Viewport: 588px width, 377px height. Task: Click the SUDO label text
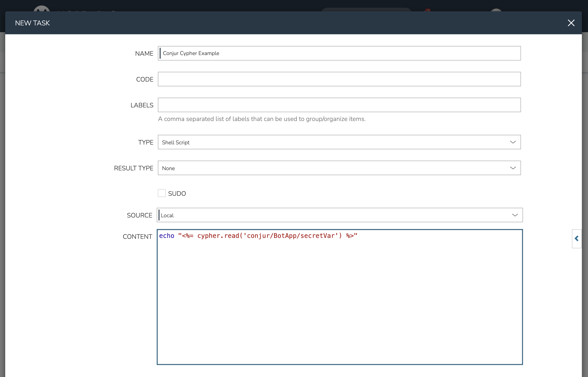[x=177, y=194]
